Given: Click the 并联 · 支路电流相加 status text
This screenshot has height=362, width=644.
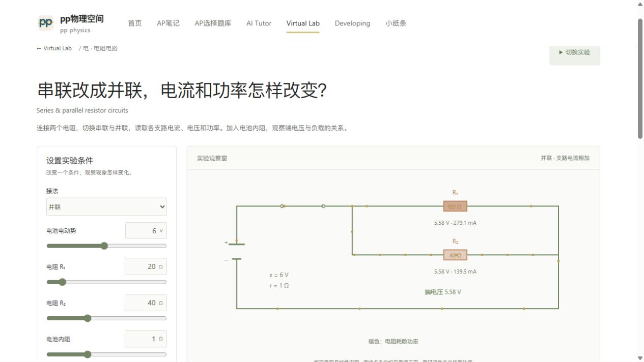Looking at the screenshot, I should click(x=565, y=158).
